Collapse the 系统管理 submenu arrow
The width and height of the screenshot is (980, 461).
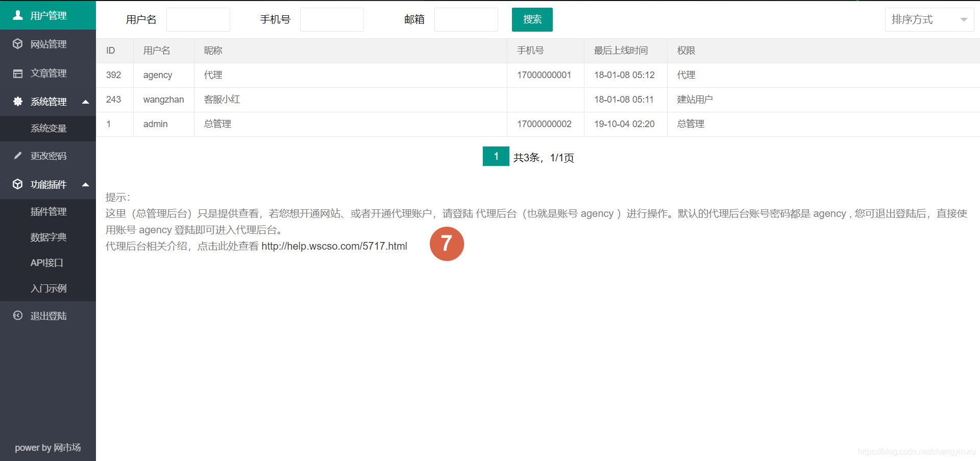86,102
